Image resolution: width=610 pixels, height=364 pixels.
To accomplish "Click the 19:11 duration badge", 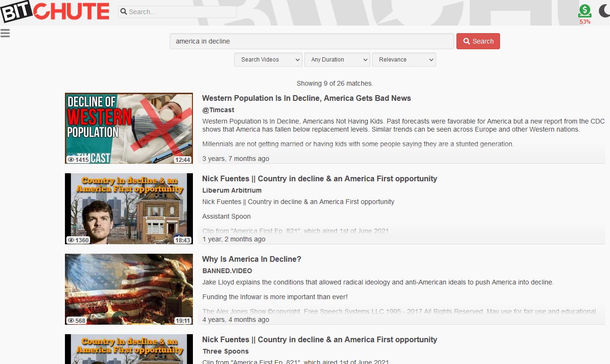I will point(182,320).
